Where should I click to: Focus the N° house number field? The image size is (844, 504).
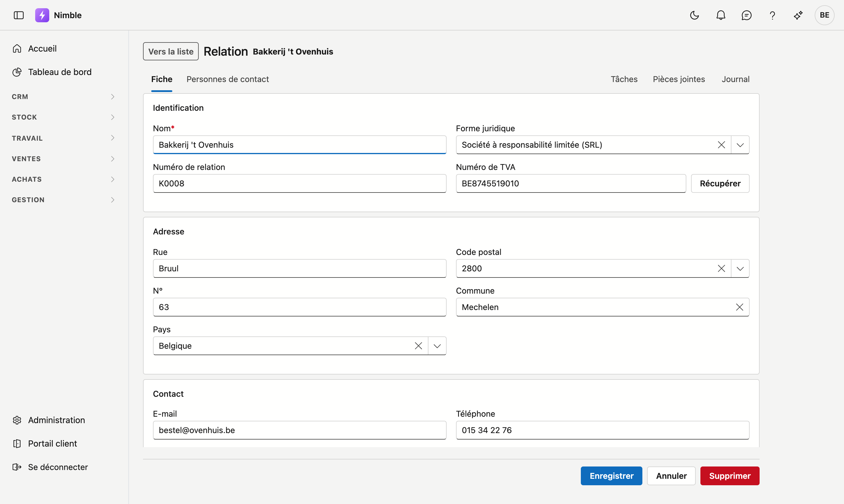pos(300,307)
